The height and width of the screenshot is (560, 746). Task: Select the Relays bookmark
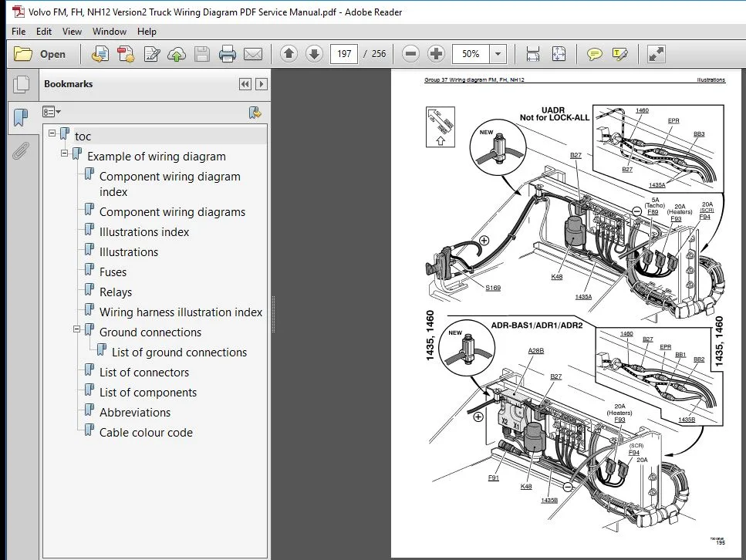pos(116,292)
